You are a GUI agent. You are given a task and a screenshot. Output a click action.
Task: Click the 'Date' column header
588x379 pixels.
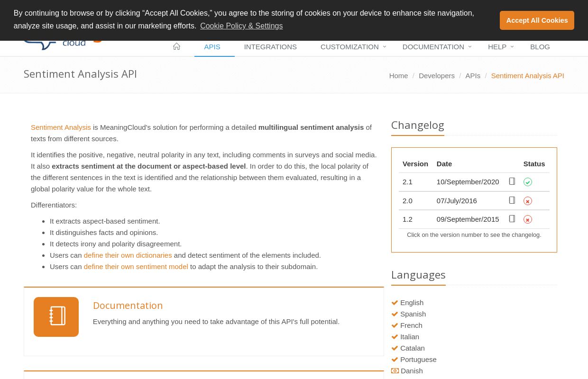point(444,163)
